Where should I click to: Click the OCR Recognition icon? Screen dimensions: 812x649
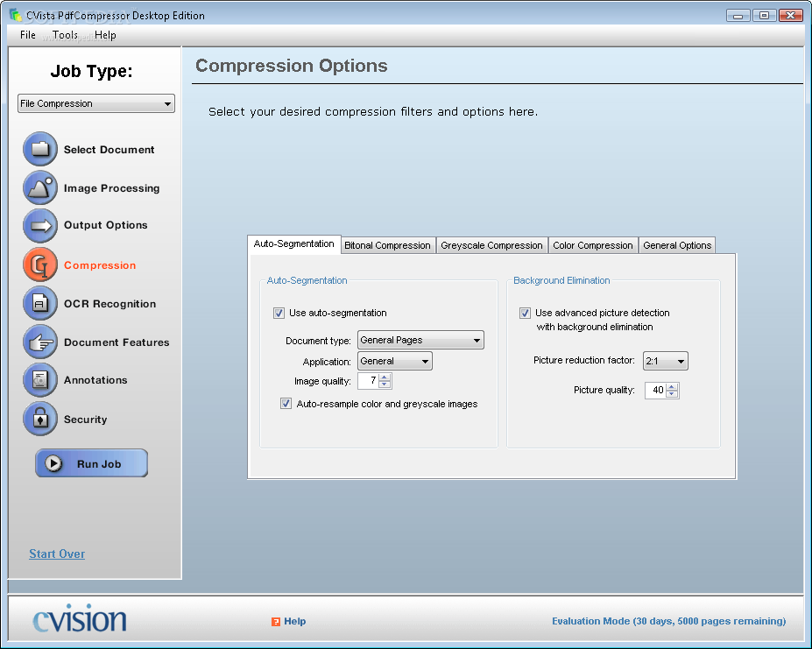click(x=40, y=303)
